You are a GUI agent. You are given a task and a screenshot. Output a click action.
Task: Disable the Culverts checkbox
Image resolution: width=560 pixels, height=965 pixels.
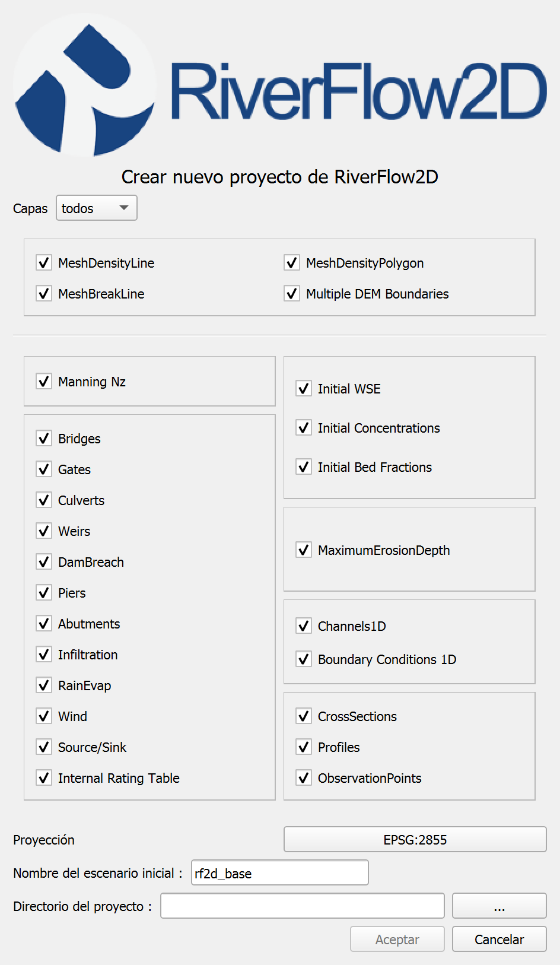pyautogui.click(x=44, y=500)
